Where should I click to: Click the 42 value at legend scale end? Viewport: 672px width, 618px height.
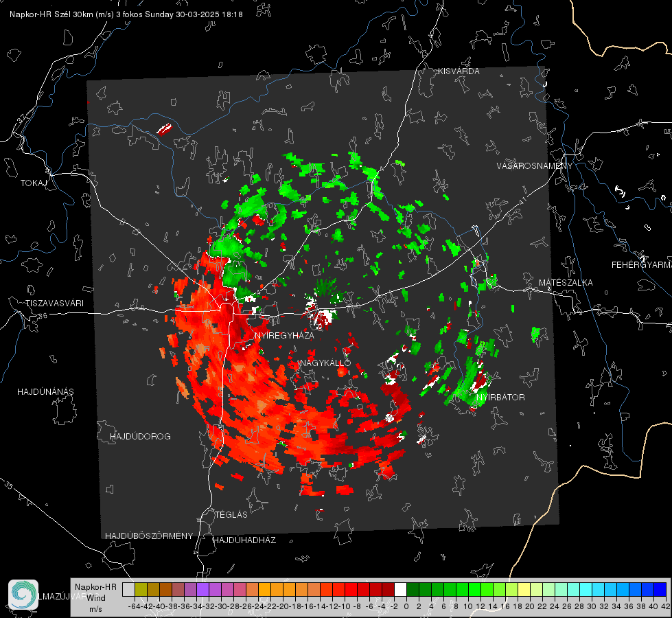pos(665,606)
